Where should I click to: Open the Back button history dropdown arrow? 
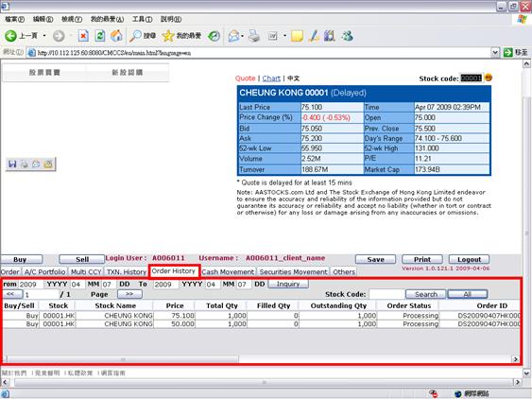click(44, 36)
